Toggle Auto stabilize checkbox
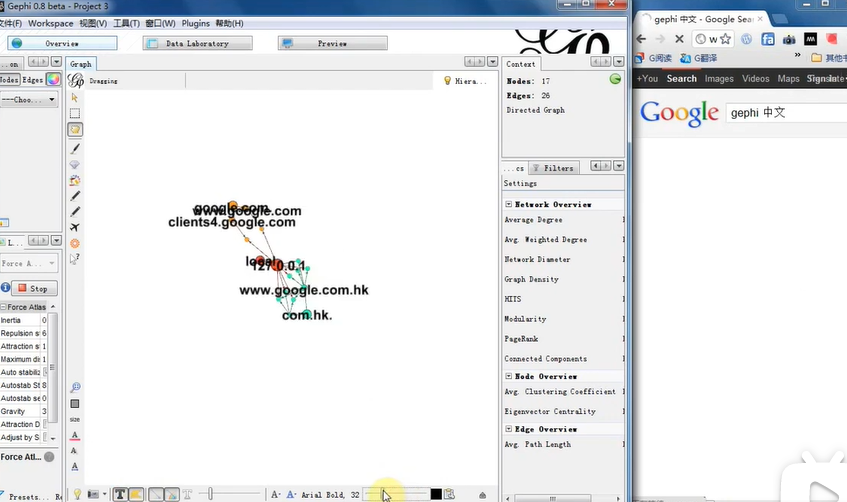 45,372
